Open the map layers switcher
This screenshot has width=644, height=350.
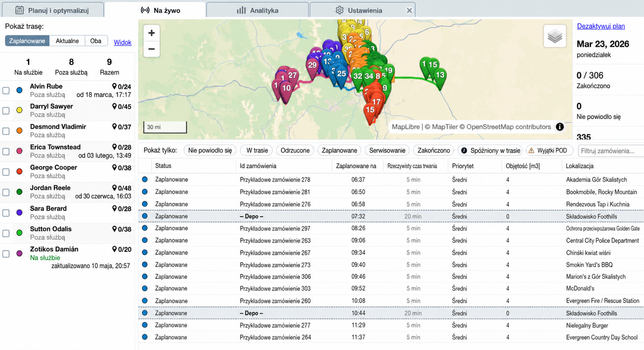(x=555, y=36)
